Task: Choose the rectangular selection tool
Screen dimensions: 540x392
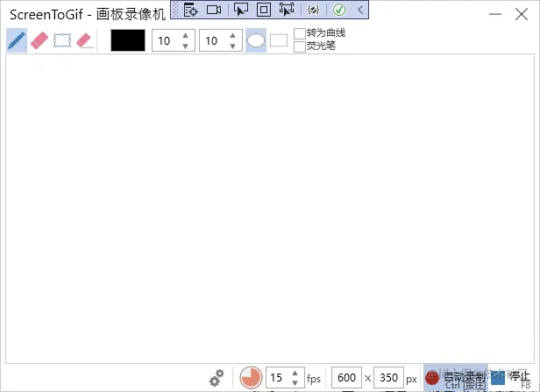Action: [62, 40]
